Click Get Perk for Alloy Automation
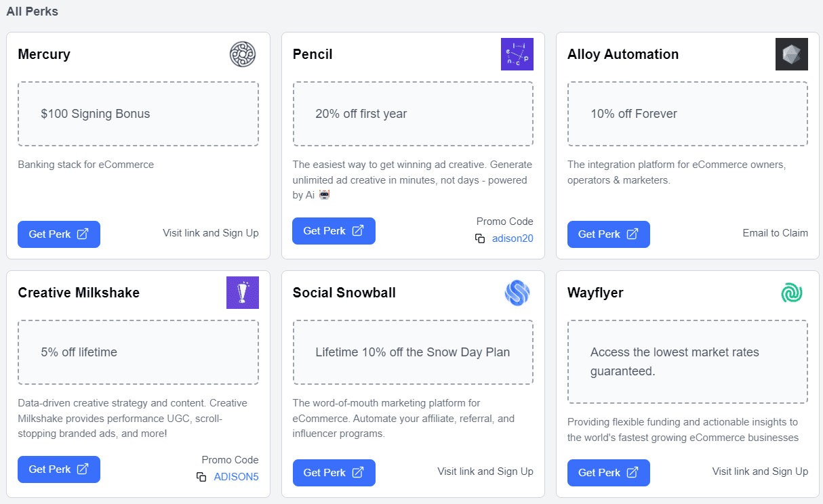823x504 pixels. click(609, 234)
